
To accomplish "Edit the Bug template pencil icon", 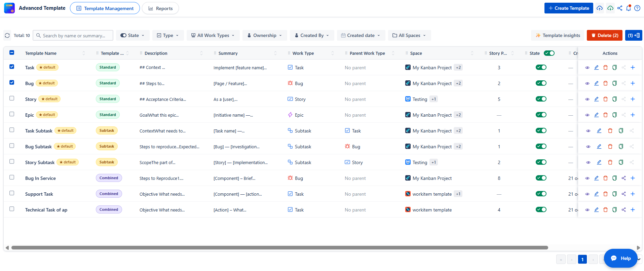I will [x=596, y=83].
